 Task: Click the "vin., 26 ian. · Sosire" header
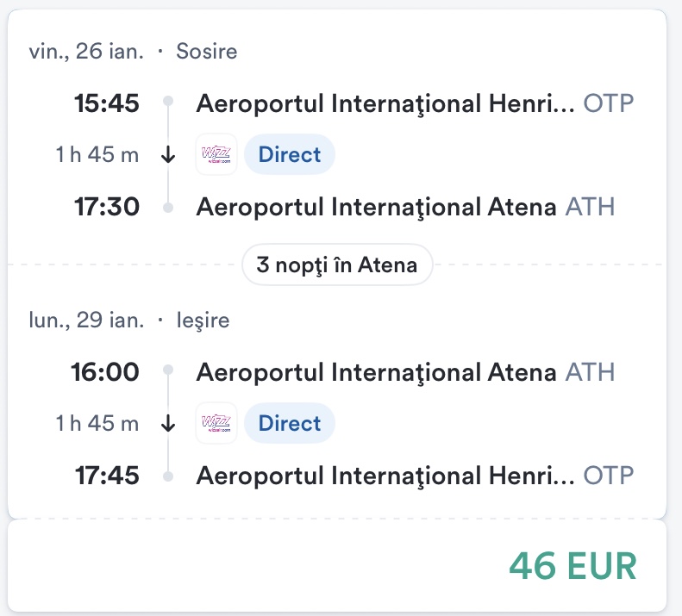(133, 52)
